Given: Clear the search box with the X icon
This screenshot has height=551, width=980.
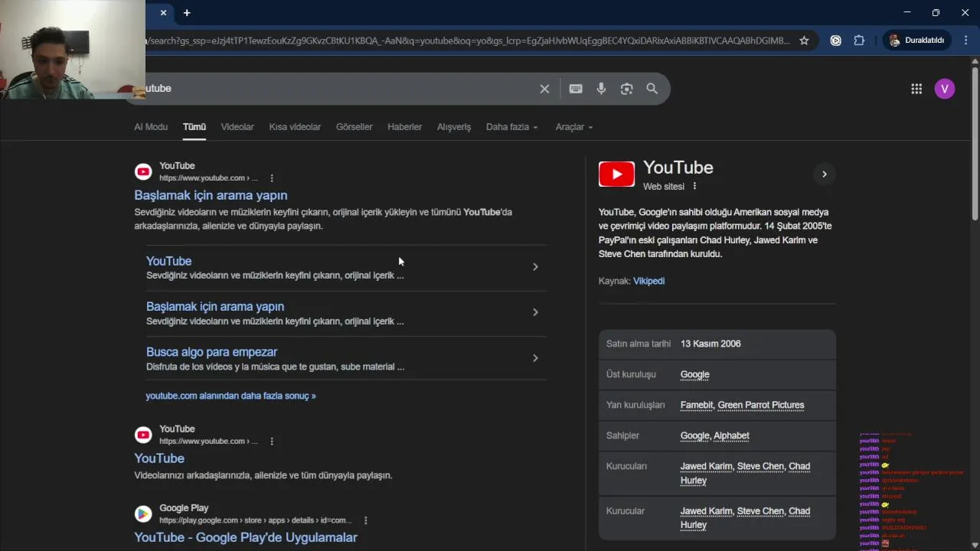Looking at the screenshot, I should coord(544,89).
